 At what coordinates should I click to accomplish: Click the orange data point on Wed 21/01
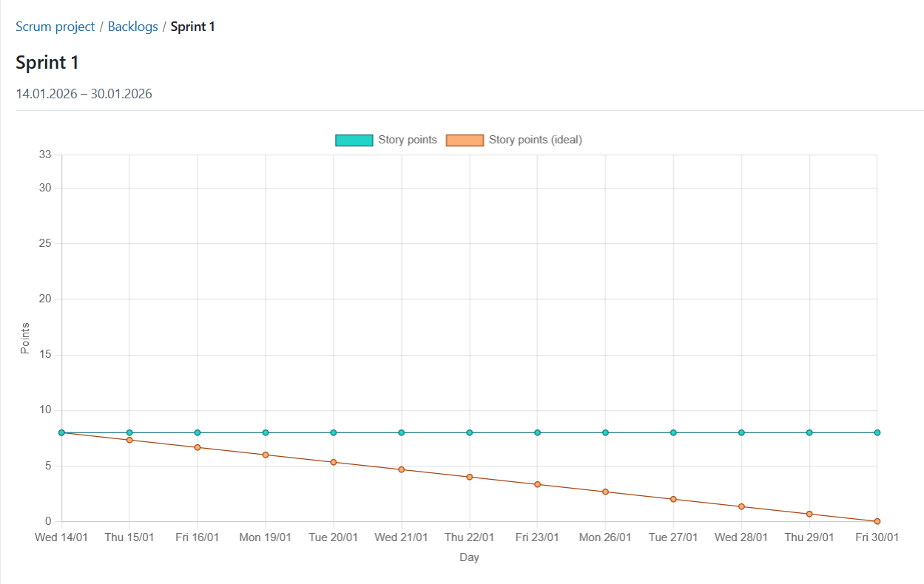tap(401, 469)
